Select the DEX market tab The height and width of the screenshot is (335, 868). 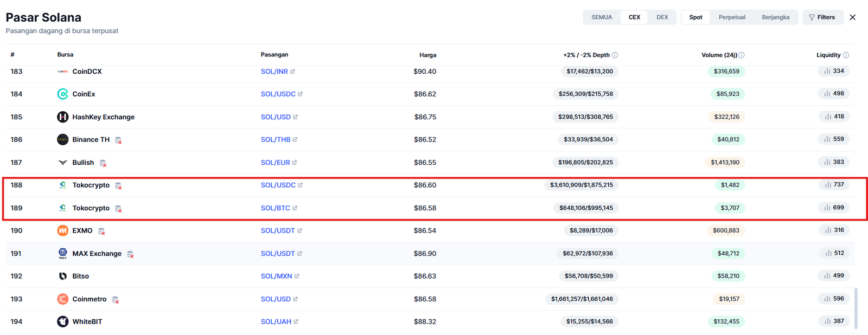[662, 17]
